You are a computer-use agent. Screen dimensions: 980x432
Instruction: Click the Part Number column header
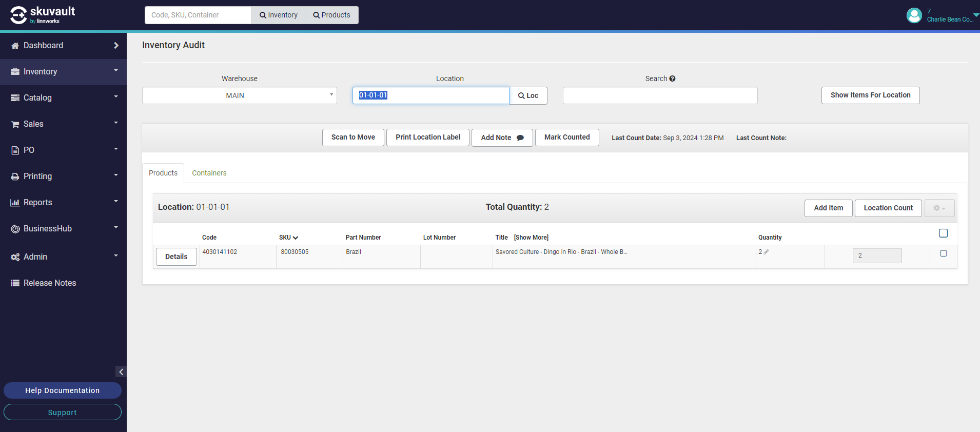coord(363,238)
